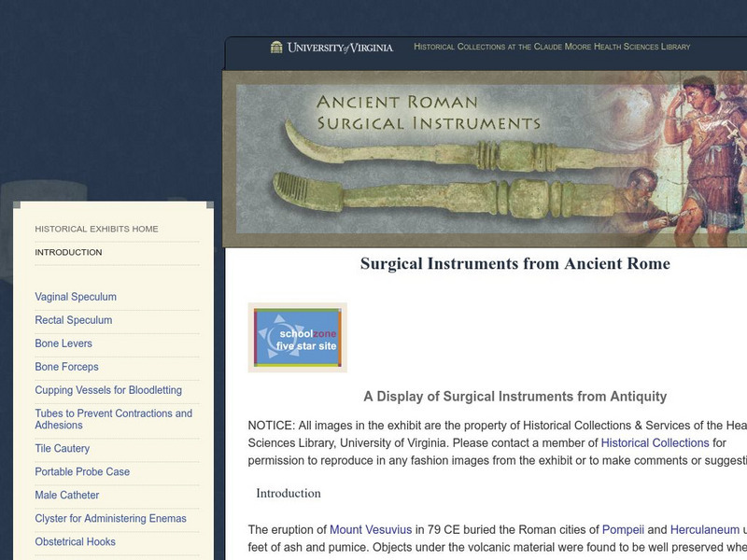Open Historical Collections at Claude Moore Library link
Viewport: 747px width, 560px height.
tap(552, 47)
